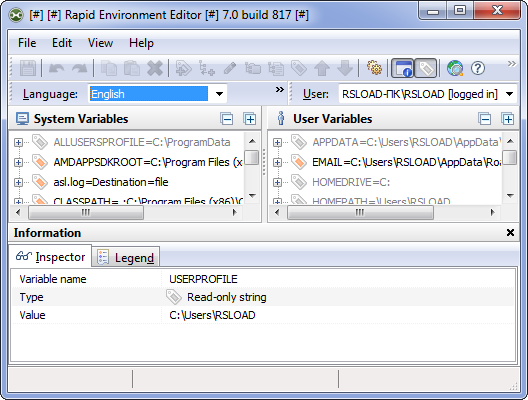Open the File menu
Screen dimensions: 528x400
tap(27, 43)
